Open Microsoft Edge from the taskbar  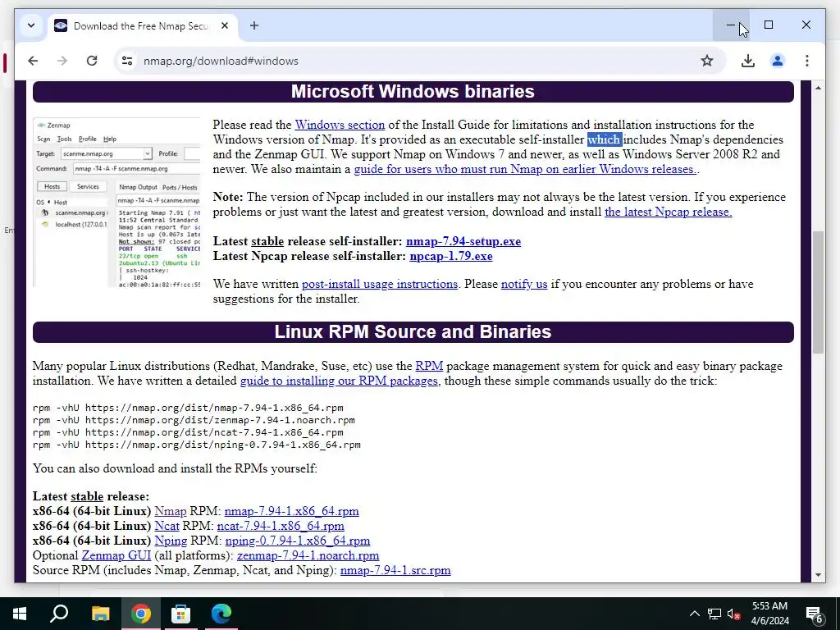coord(221,614)
